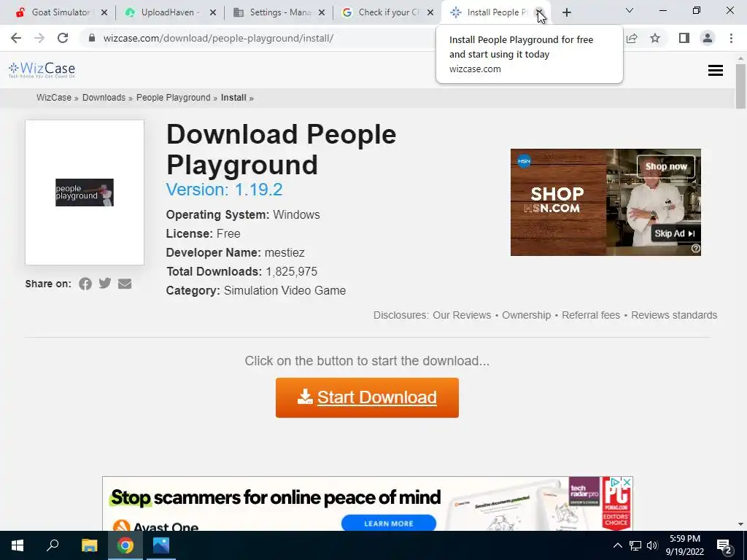
Task: Click the share page icon
Action: point(632,38)
